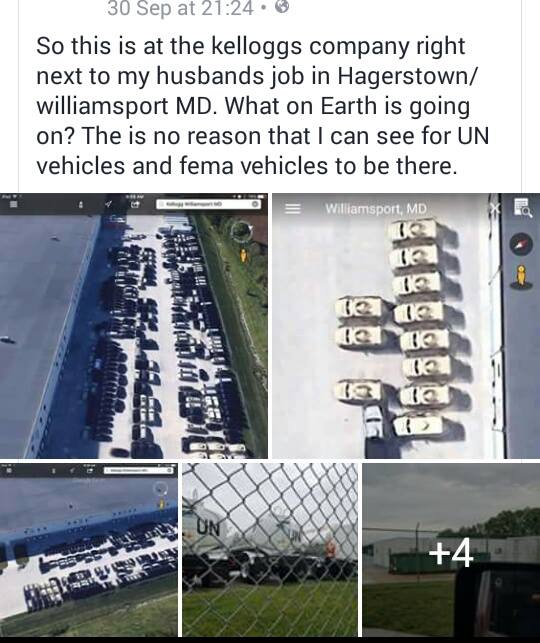Click the globe public-privacy icon
This screenshot has height=643, width=540.
[x=281, y=7]
